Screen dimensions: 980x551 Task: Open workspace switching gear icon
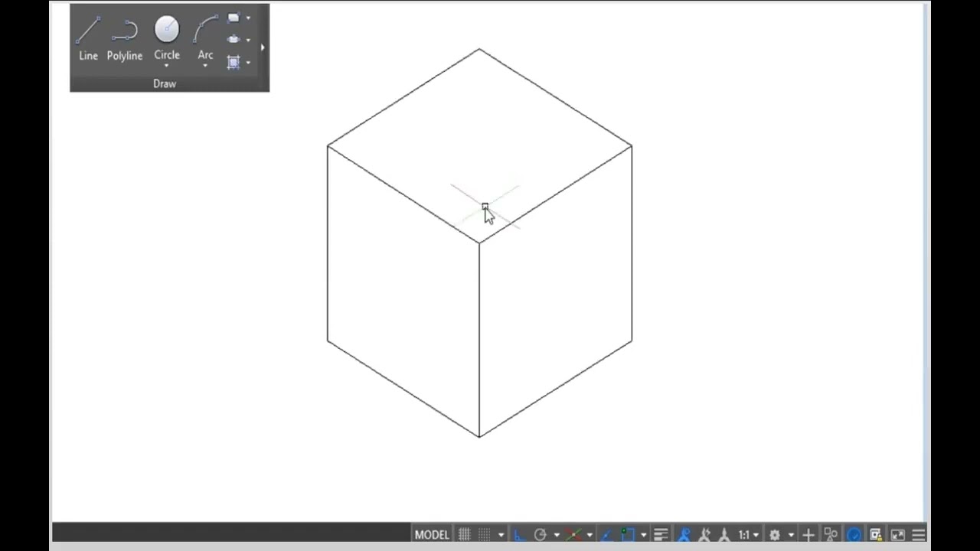tap(775, 535)
